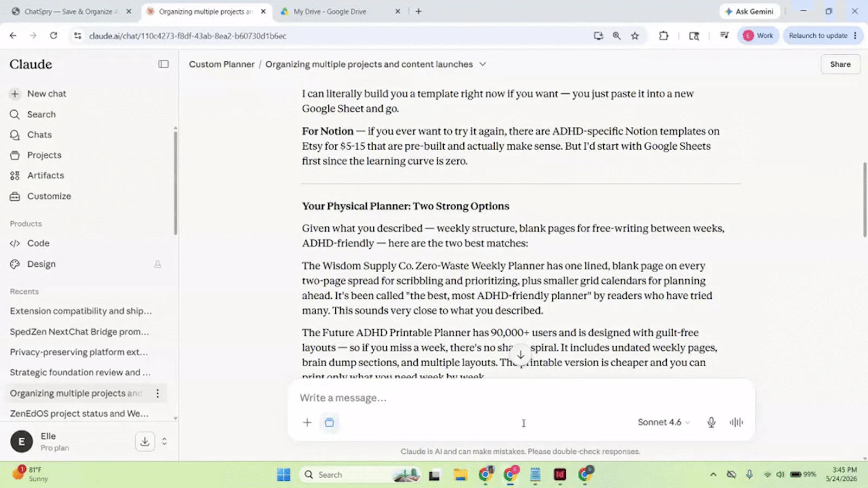Viewport: 868px width, 488px height.
Task: Switch to ChatSpry browser tab
Action: click(71, 11)
